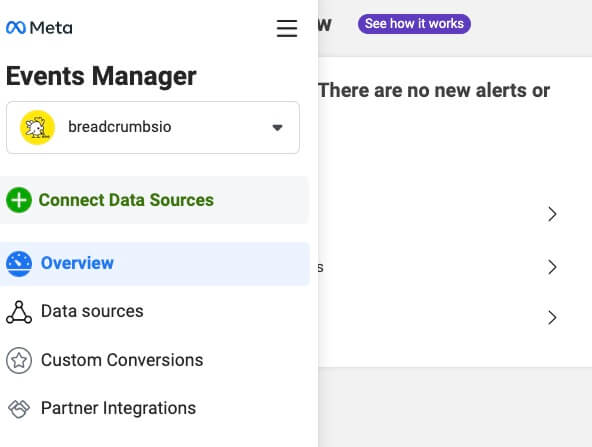Click the Data sources triangle icon
Viewport: 592px width, 447px height.
click(19, 312)
